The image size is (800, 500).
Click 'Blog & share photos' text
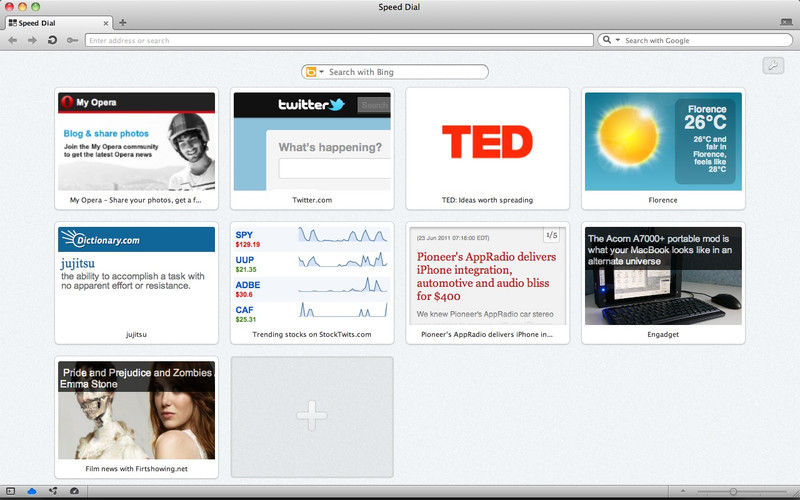pyautogui.click(x=106, y=134)
